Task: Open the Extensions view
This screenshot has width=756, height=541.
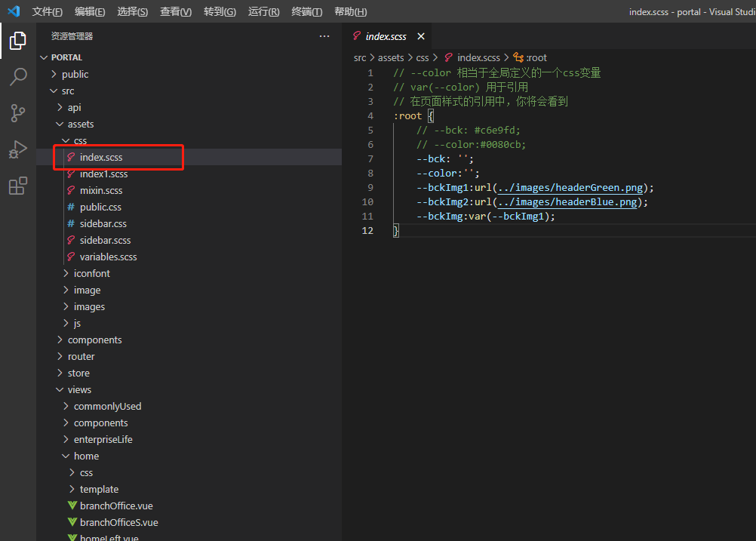Action: point(18,186)
